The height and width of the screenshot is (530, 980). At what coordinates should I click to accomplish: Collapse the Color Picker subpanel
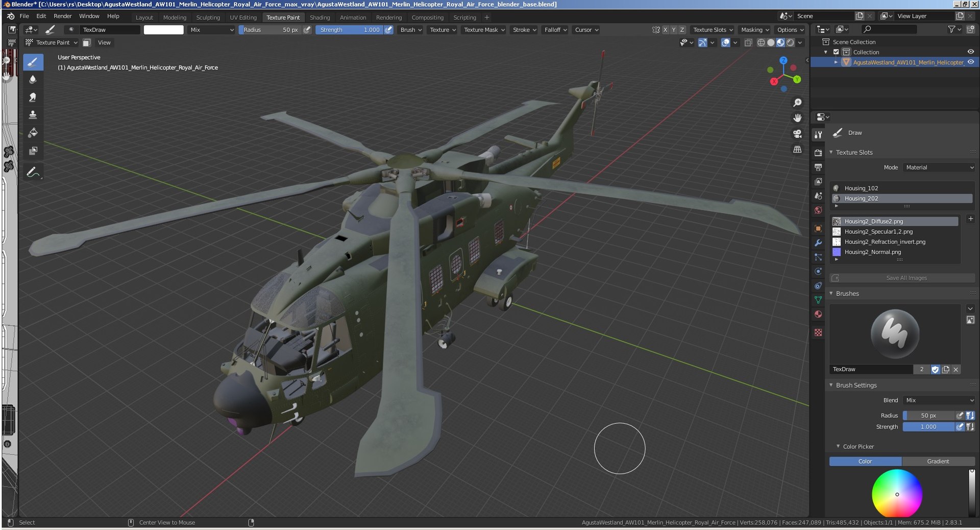point(838,446)
